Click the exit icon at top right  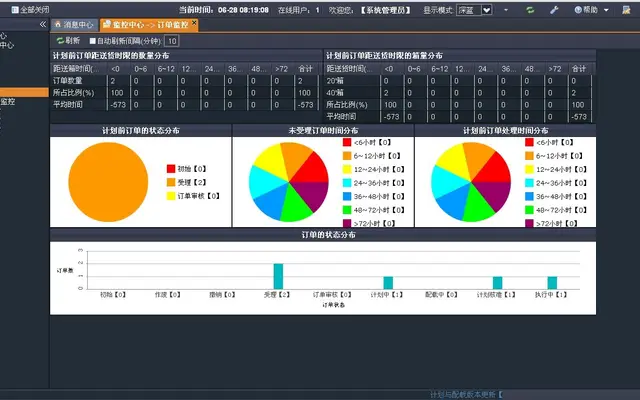626,10
